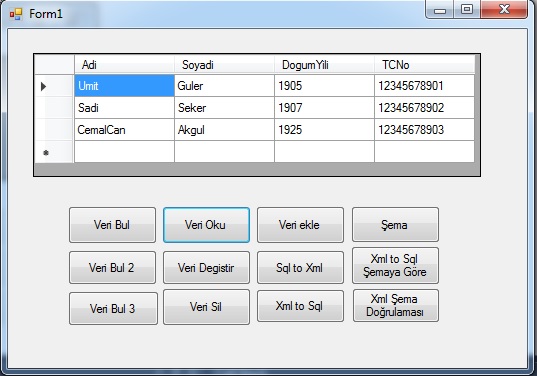This screenshot has height=376, width=537.
Task: Click the empty Soyadi cell in new row
Action: [224, 152]
